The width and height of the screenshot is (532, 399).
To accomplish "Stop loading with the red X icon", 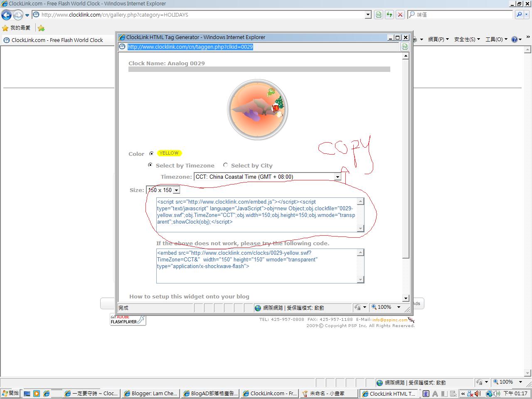I will pos(400,15).
